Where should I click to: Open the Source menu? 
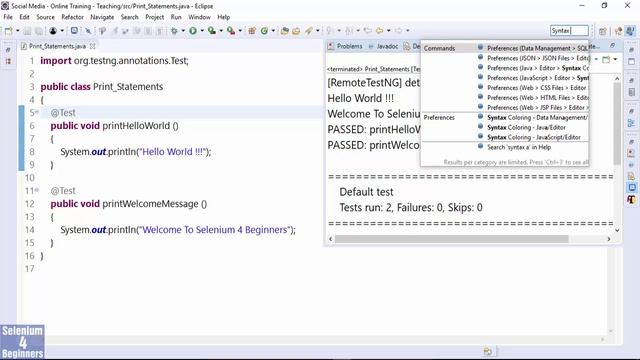coord(45,17)
